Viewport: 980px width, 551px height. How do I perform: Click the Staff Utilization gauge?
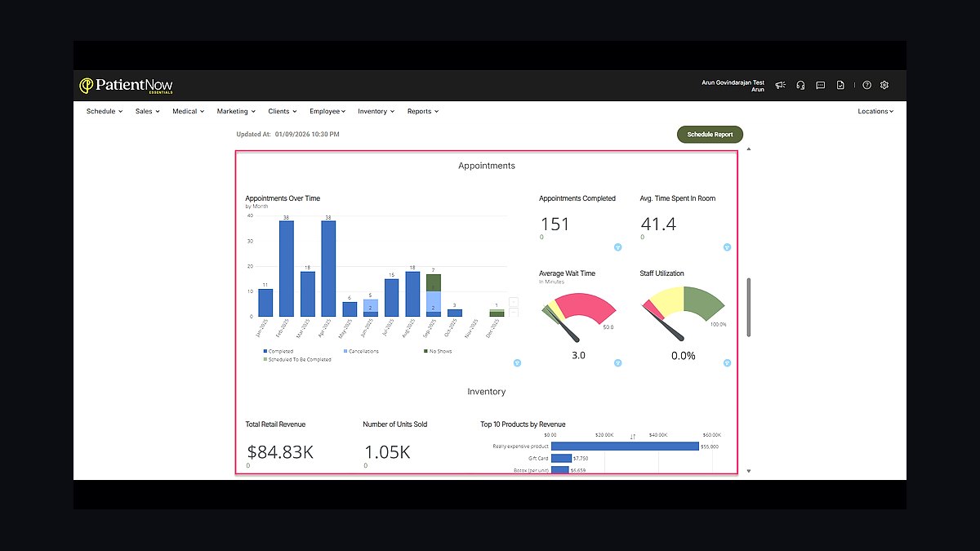(684, 314)
